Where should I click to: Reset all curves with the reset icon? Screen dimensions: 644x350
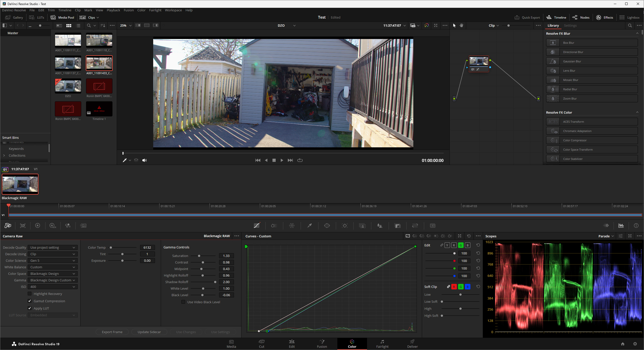click(469, 236)
